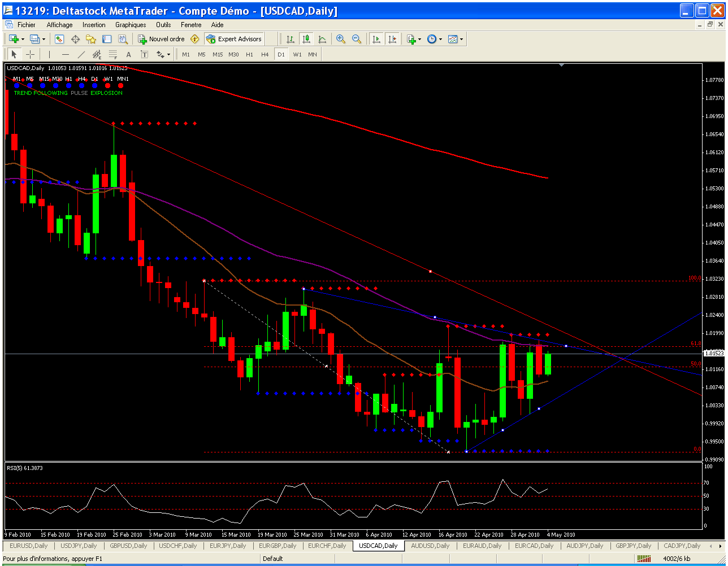The width and height of the screenshot is (728, 566).
Task: Toggle the Expert Advisors button
Action: tap(234, 39)
